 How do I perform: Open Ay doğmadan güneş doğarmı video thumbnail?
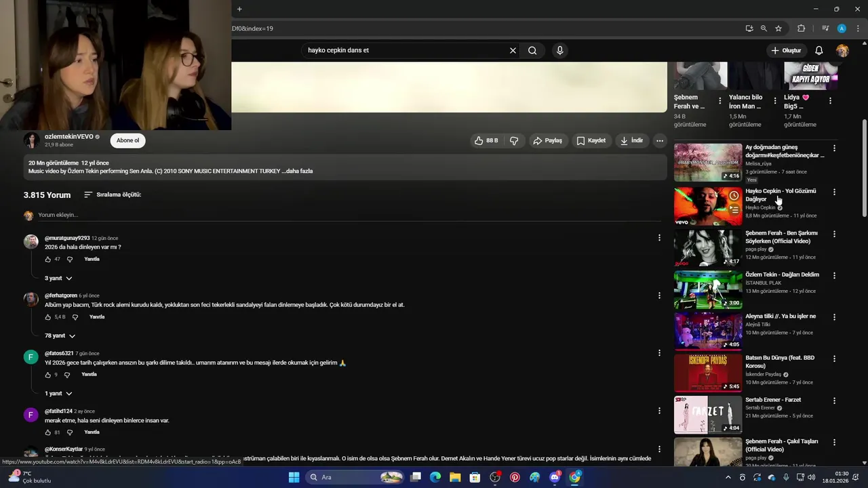tap(708, 163)
